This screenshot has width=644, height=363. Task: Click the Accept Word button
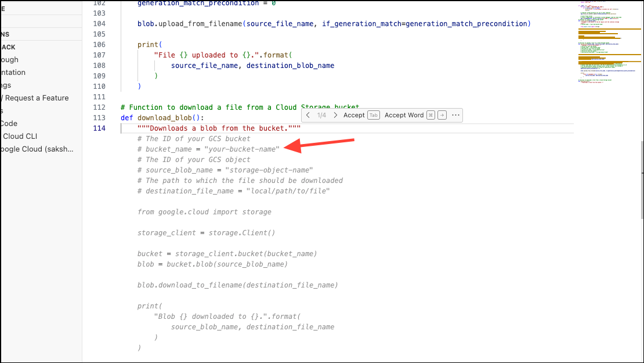404,115
